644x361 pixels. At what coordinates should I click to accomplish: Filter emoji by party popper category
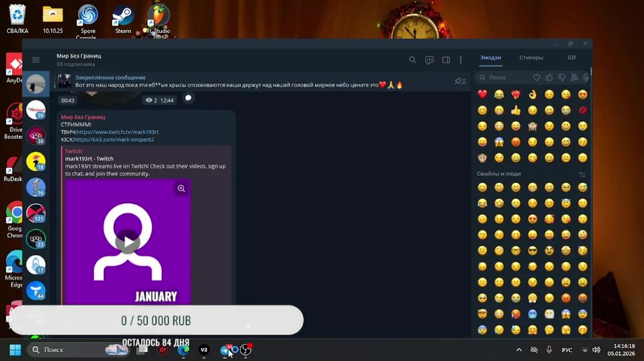pyautogui.click(x=574, y=77)
